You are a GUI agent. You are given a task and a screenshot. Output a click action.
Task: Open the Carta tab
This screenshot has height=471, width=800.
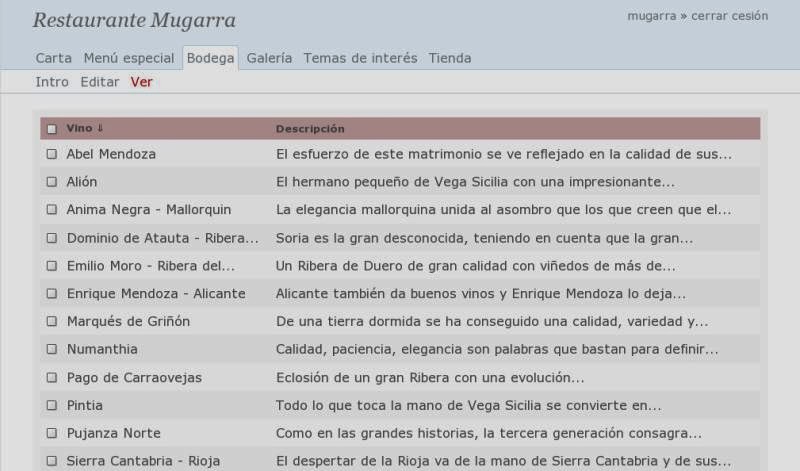[x=54, y=58]
